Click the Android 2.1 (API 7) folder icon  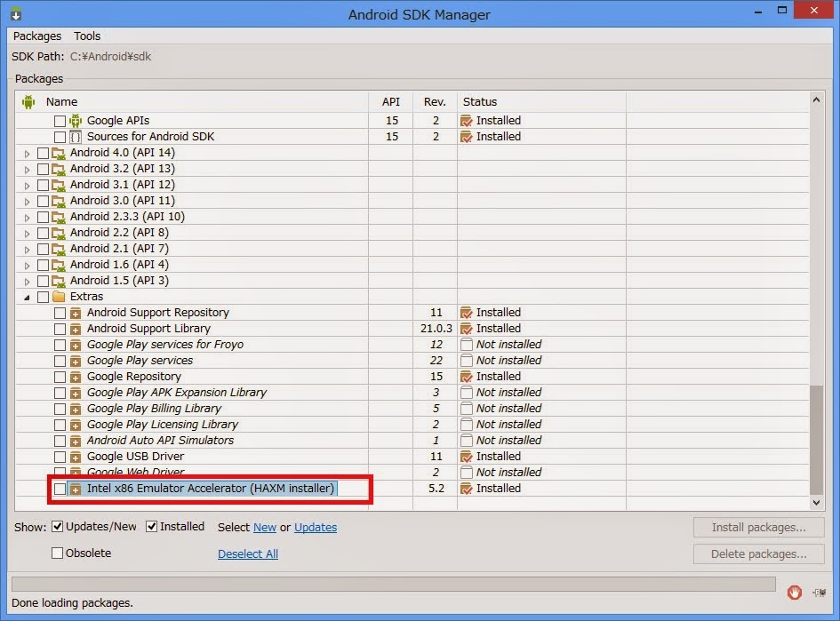59,250
